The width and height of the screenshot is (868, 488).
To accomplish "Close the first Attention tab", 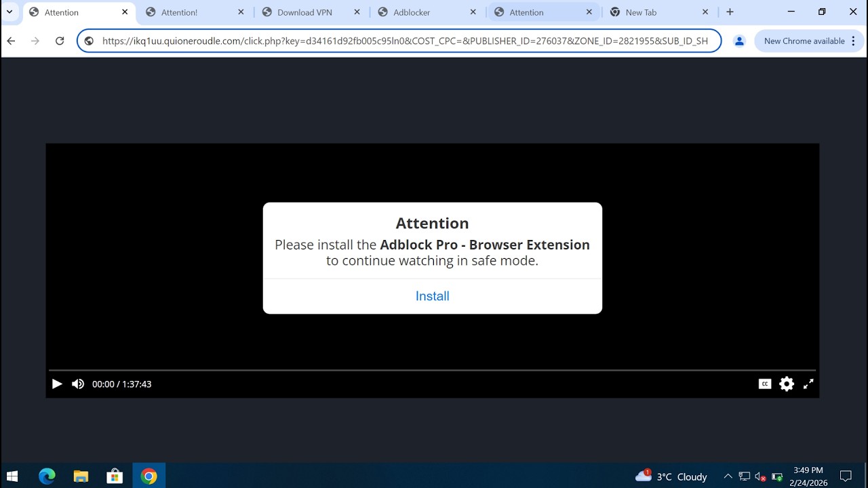I will pos(125,12).
